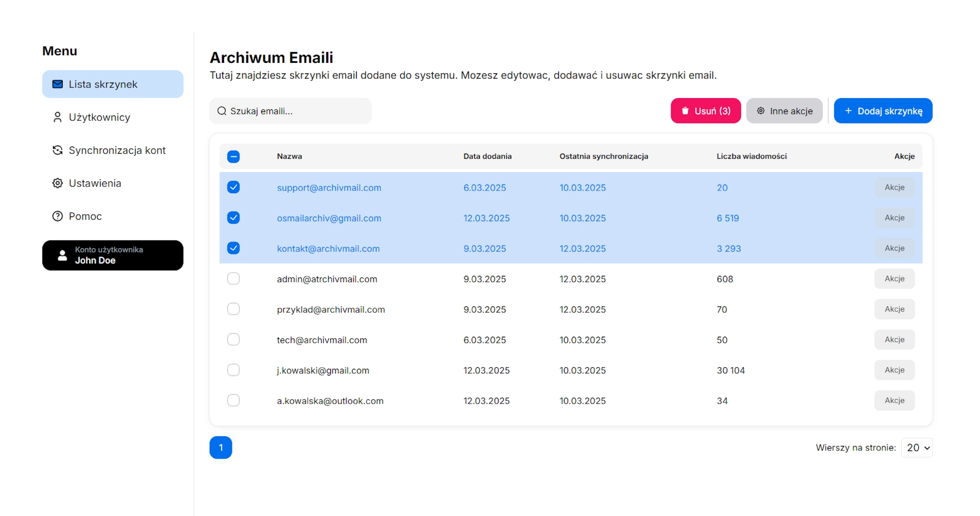Click the kontakt@archivmail.com email text

click(328, 249)
